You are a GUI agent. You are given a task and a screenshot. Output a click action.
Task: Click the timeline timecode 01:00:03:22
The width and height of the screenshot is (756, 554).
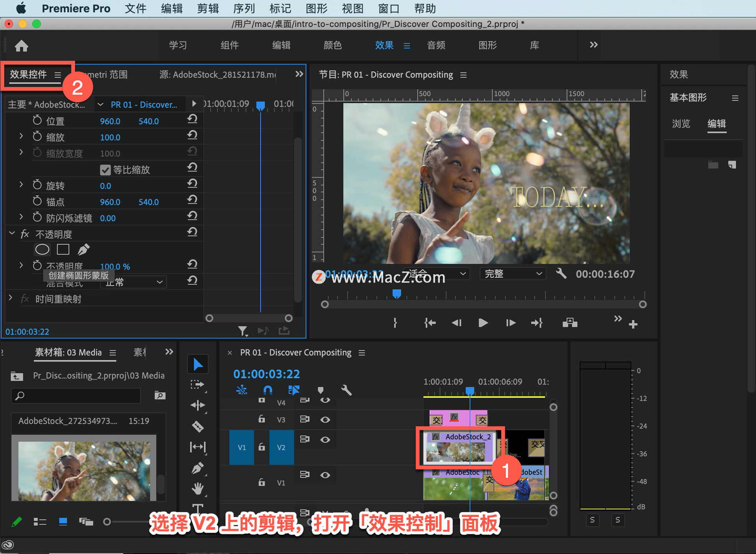267,374
